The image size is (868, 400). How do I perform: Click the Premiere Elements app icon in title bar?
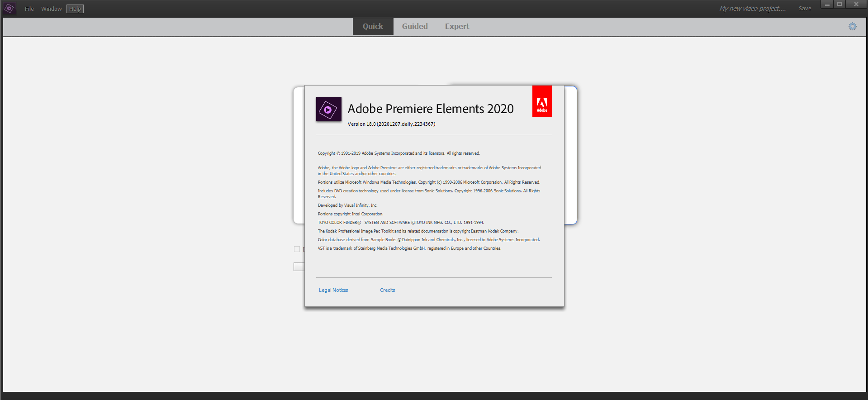pyautogui.click(x=9, y=8)
